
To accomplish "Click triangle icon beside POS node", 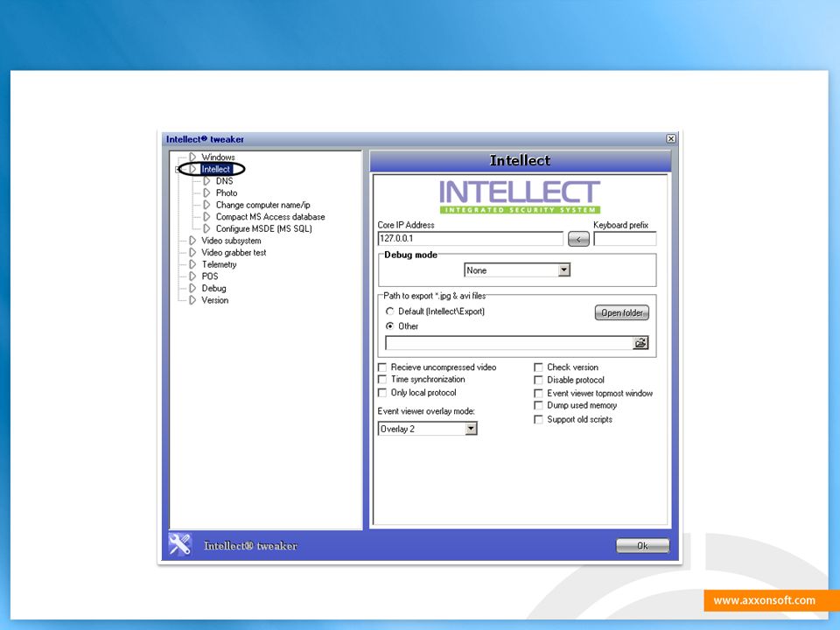I will 192,276.
